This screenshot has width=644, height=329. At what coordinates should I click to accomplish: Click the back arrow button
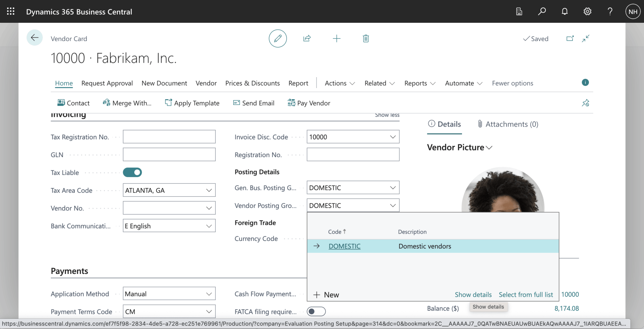point(34,38)
